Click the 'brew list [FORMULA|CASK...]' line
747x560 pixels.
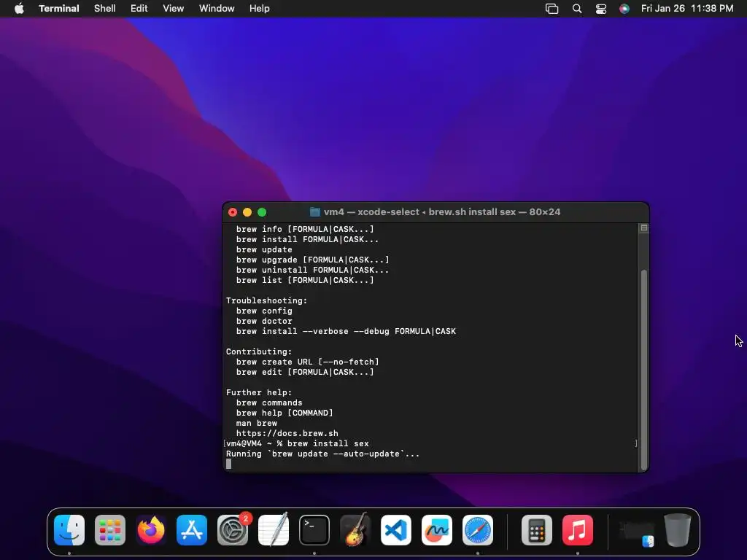click(306, 280)
